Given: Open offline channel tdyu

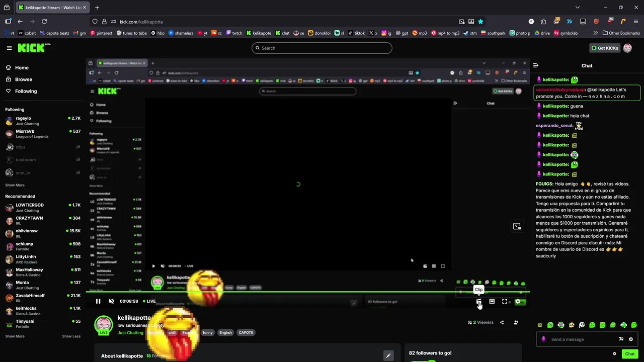Looking at the screenshot, I should click(x=43, y=147).
